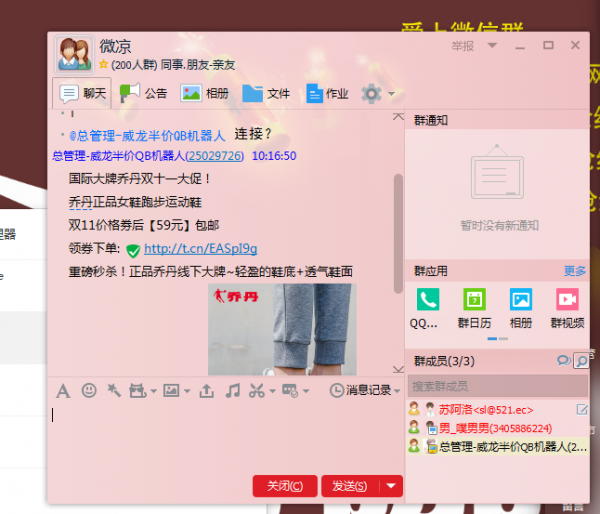Open the 作业 tab
This screenshot has height=514, width=600.
click(x=327, y=93)
